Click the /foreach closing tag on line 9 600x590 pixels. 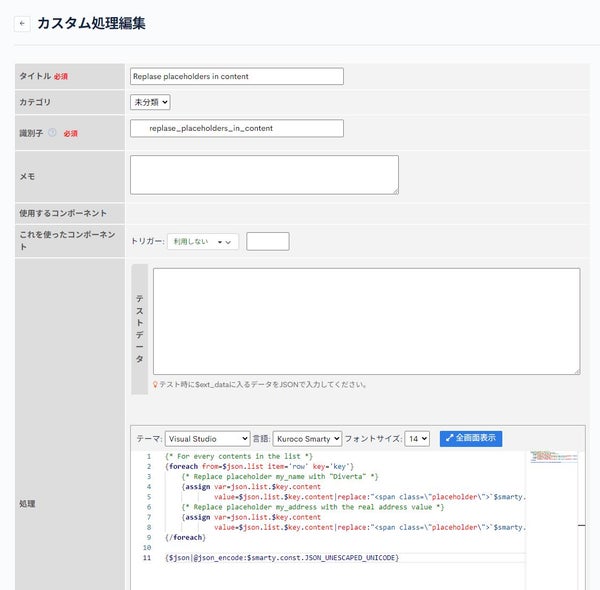[185, 537]
